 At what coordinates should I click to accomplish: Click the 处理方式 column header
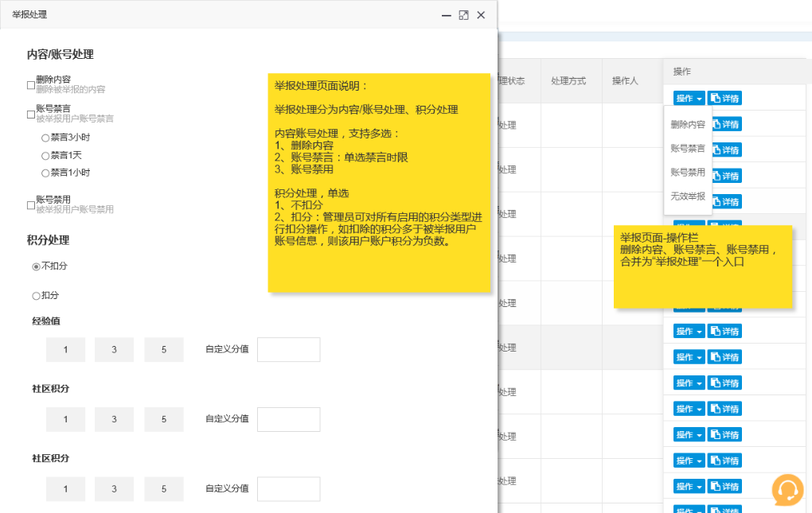tap(568, 81)
